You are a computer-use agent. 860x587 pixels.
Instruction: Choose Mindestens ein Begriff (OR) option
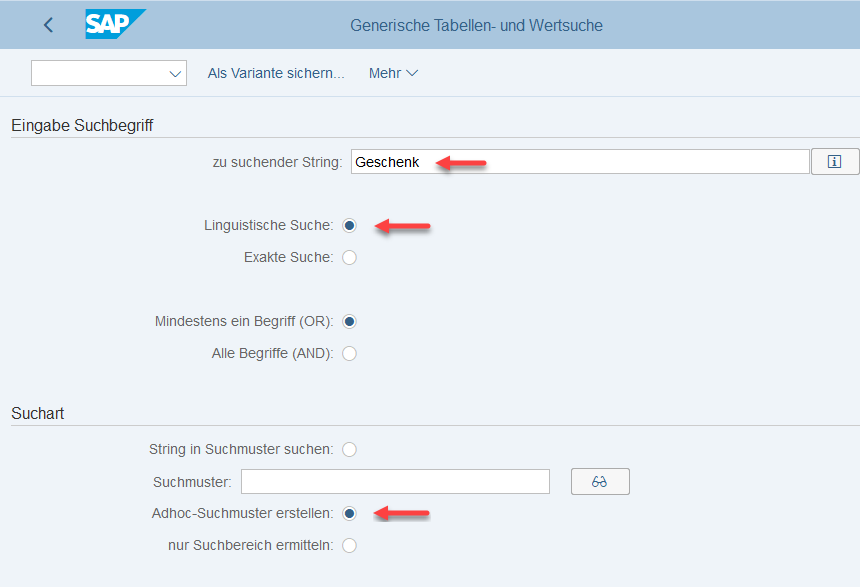point(349,321)
